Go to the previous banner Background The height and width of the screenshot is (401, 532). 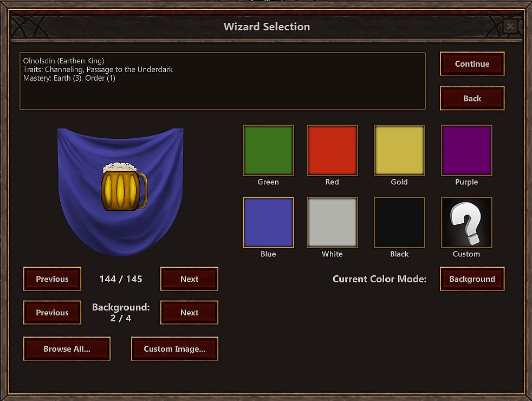tap(52, 313)
